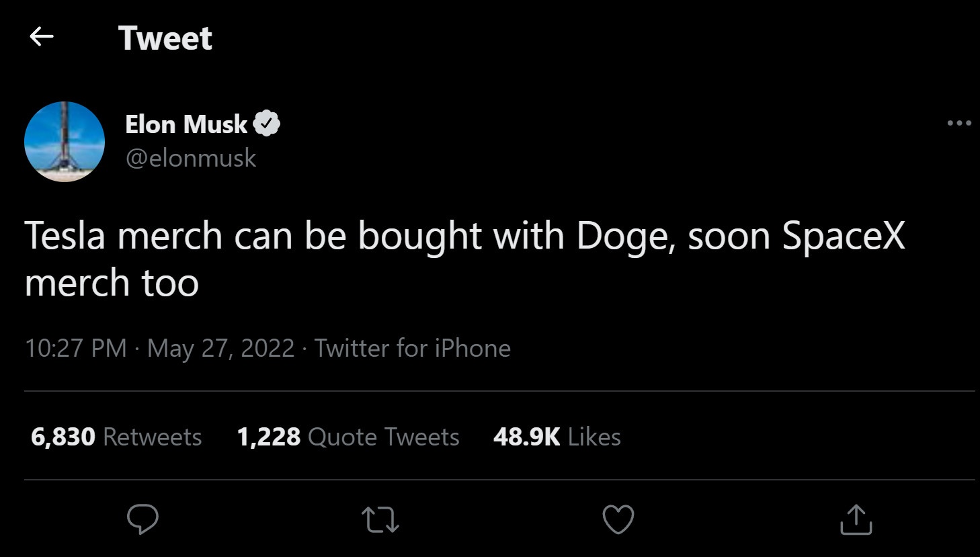
Task: Click the Tweet header title
Action: coord(165,38)
